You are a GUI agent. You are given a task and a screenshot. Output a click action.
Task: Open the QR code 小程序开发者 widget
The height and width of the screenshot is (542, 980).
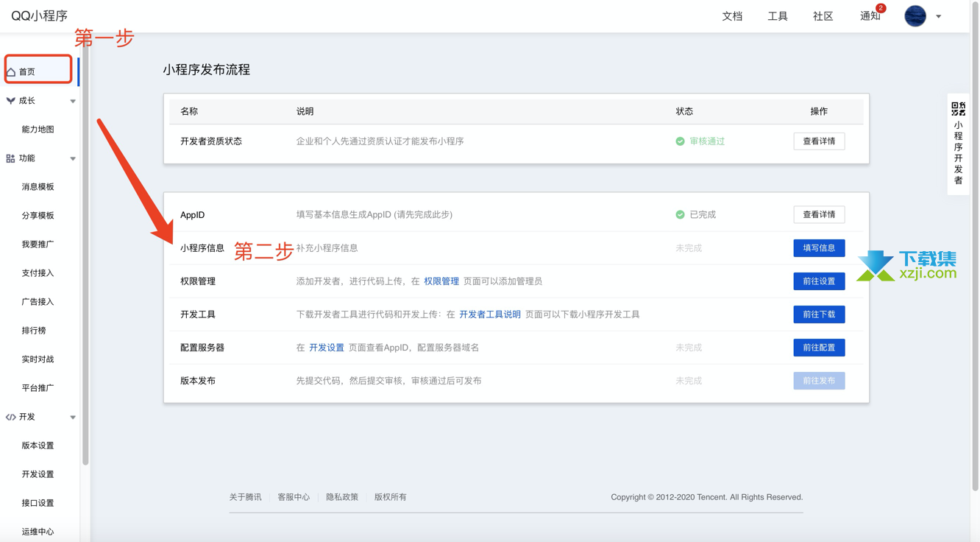tap(958, 144)
